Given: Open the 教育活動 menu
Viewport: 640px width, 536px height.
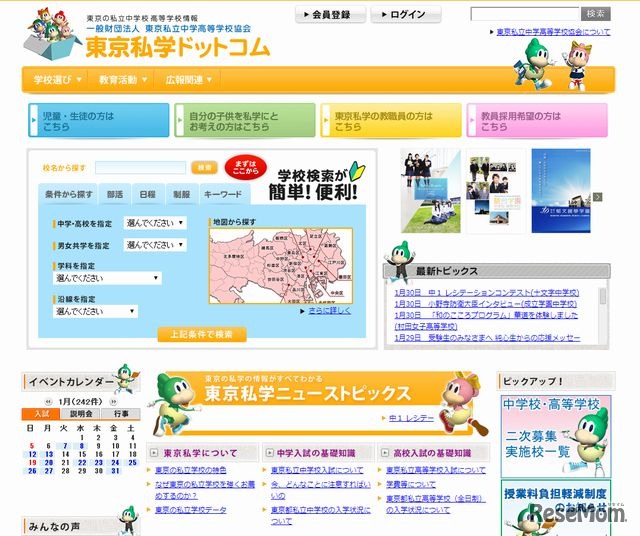Looking at the screenshot, I should coord(122,80).
